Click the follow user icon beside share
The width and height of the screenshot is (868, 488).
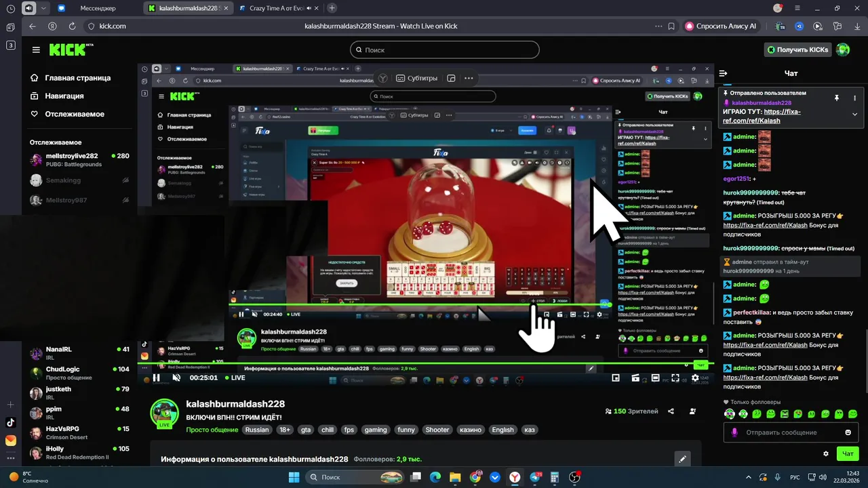[692, 411]
